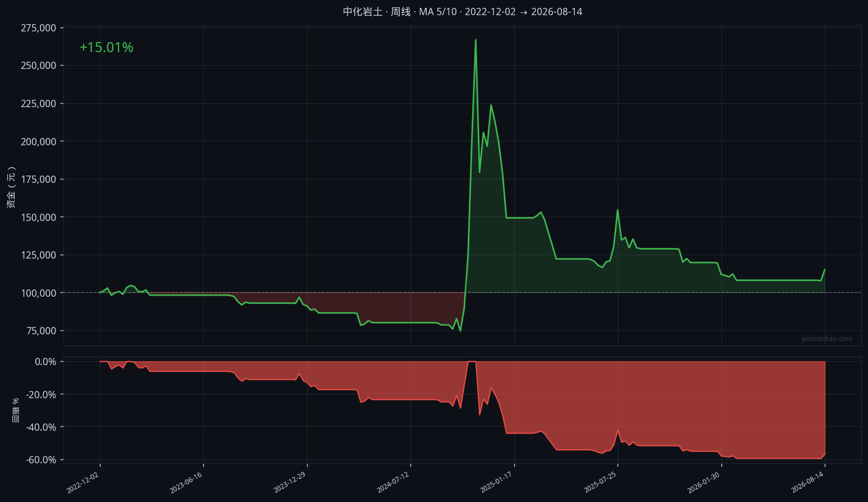Click the -60.0% drawdown tick label

(x=41, y=460)
